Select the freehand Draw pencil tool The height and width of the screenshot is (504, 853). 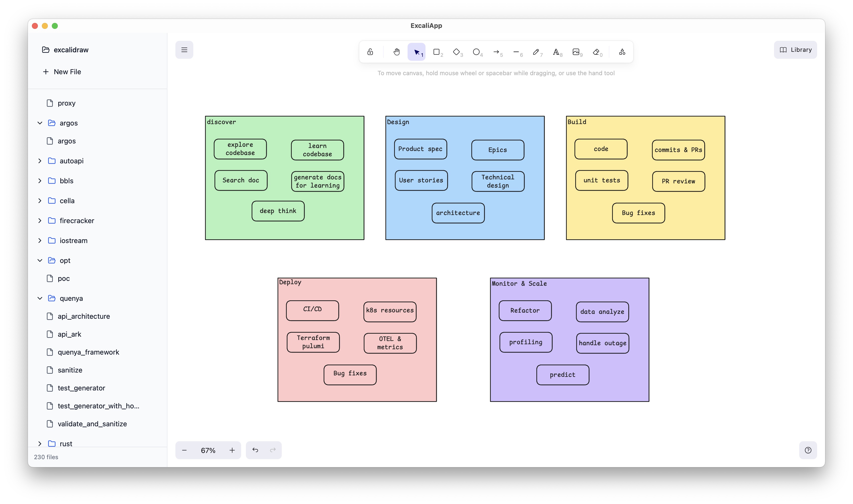pyautogui.click(x=536, y=52)
